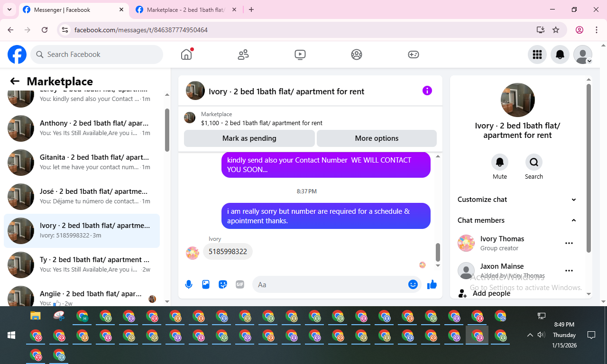Screen dimensions: 607x364
Task: Open the tab search dropdown arrow
Action: [9, 9]
